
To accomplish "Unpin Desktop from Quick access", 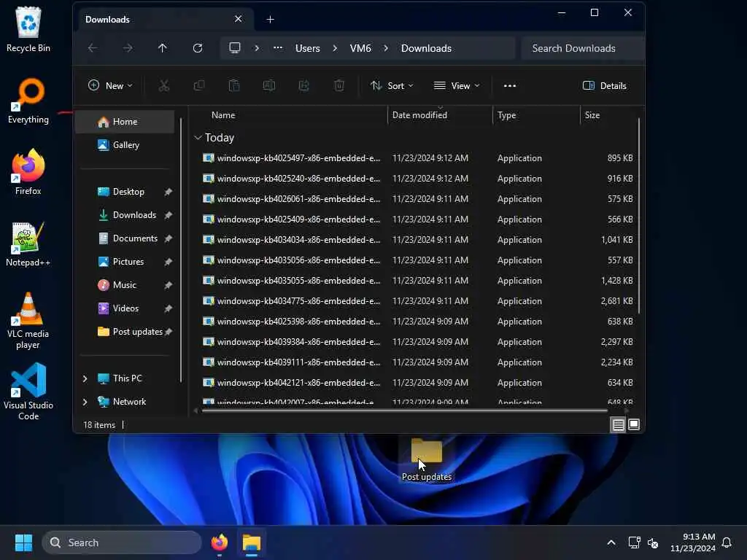I will [x=169, y=192].
